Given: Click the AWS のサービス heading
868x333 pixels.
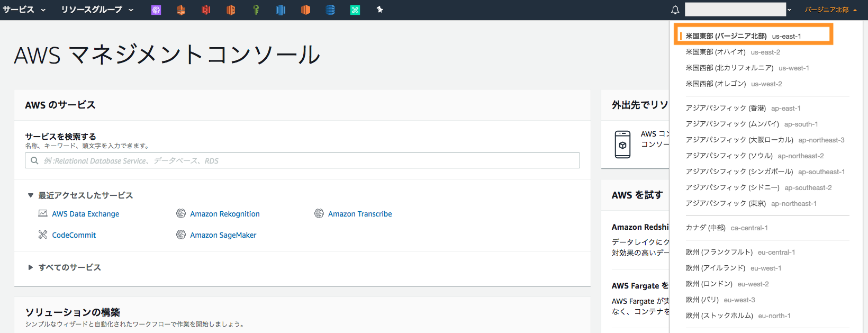Looking at the screenshot, I should tap(60, 105).
